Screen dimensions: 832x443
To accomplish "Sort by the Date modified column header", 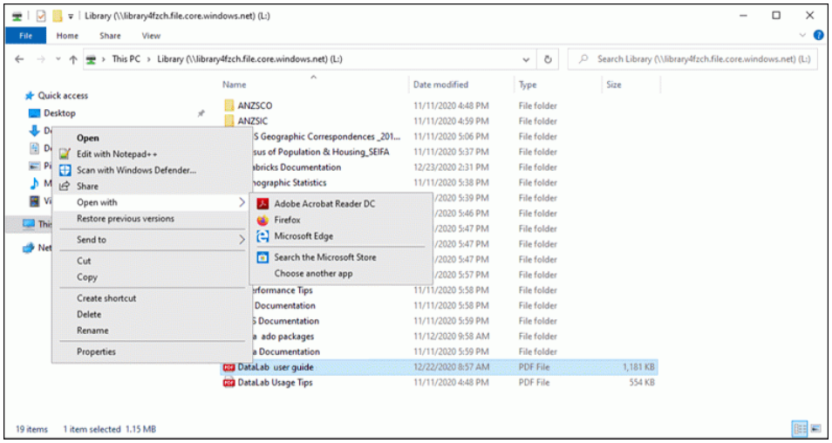I will click(x=440, y=84).
